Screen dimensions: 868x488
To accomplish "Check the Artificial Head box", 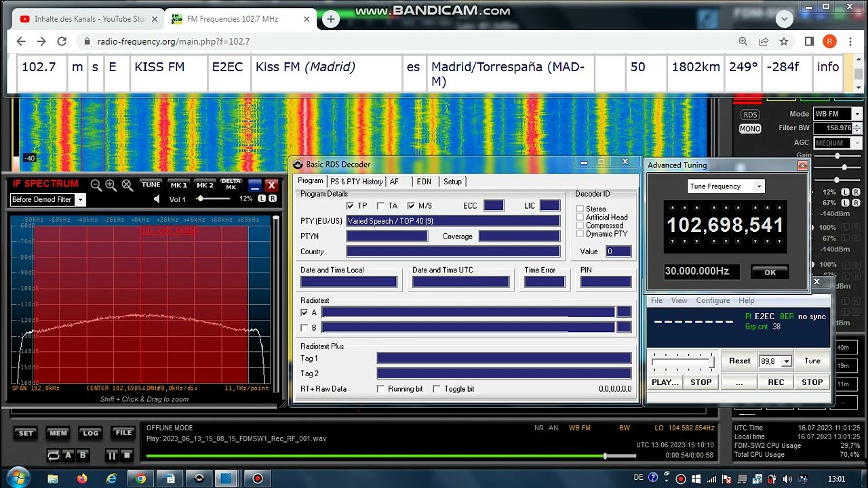I will [580, 218].
